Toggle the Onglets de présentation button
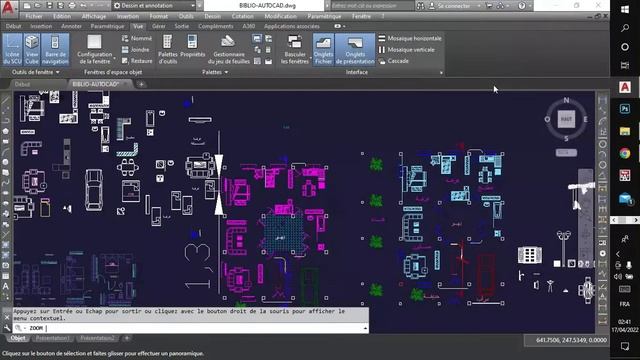Screen dimensions: 640x360 [x=355, y=49]
